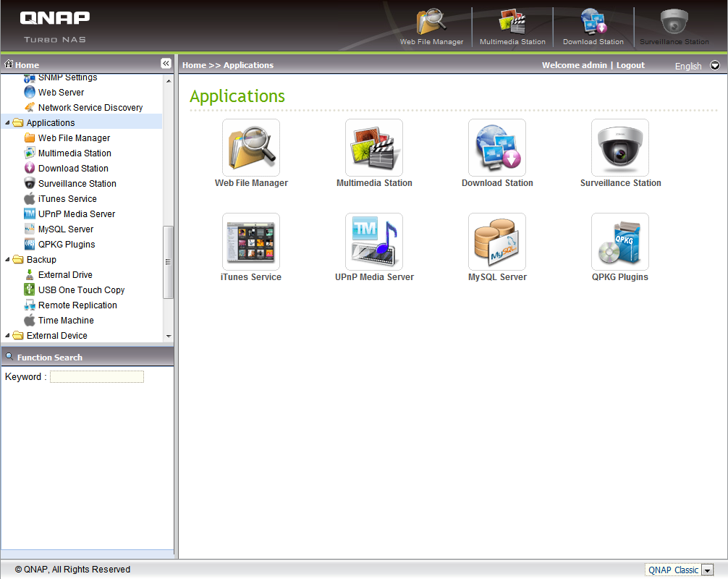Focus the Keyword search input field
This screenshot has height=579, width=728.
click(97, 376)
